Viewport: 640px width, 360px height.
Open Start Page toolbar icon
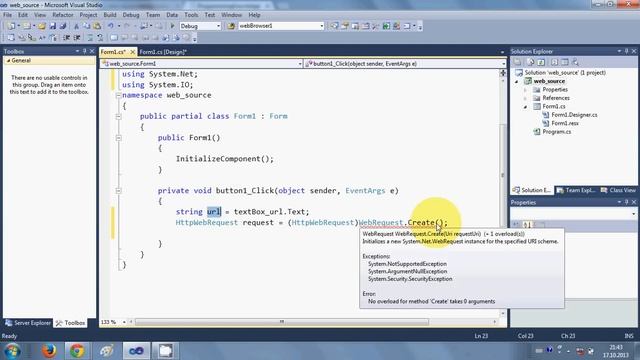click(386, 26)
